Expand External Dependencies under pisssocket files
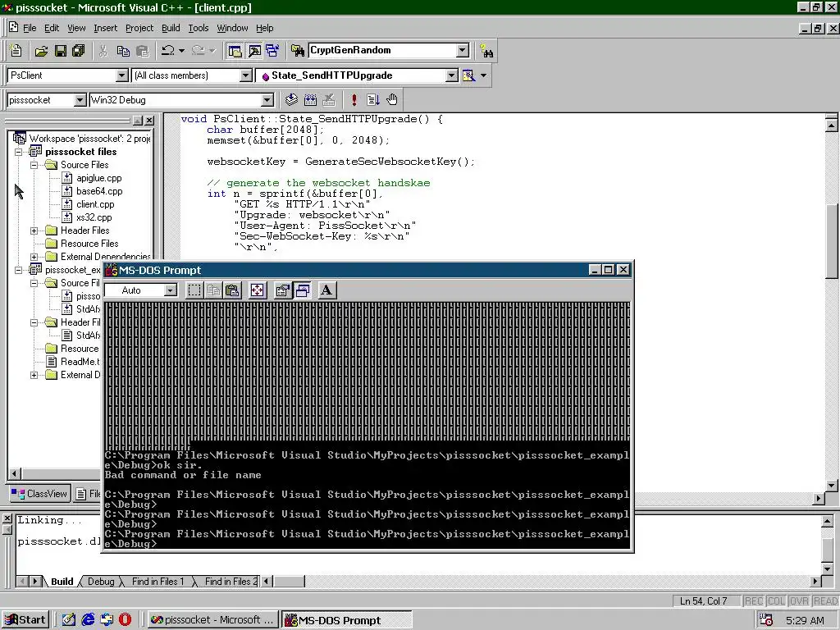The width and height of the screenshot is (840, 630). coord(34,257)
